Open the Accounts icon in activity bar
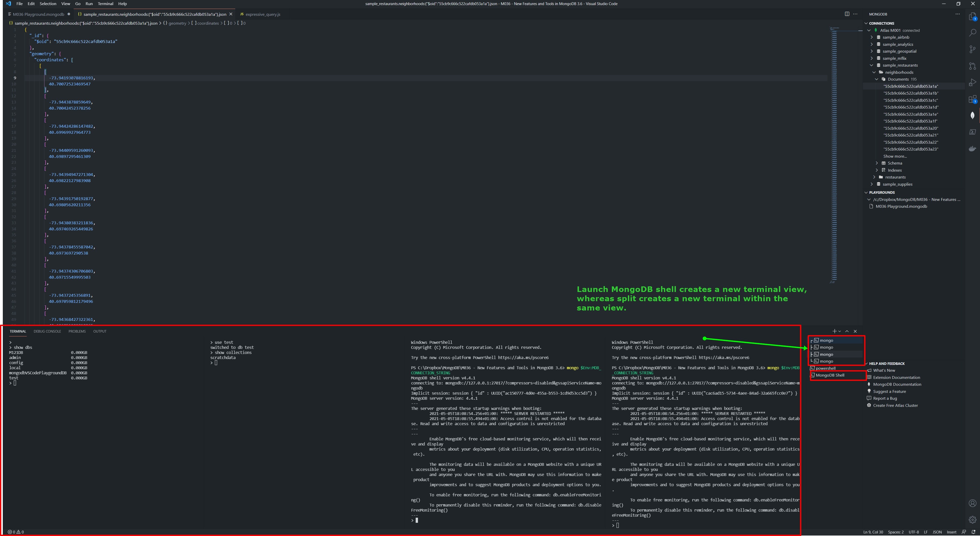Image resolution: width=980 pixels, height=536 pixels. pos(972,503)
